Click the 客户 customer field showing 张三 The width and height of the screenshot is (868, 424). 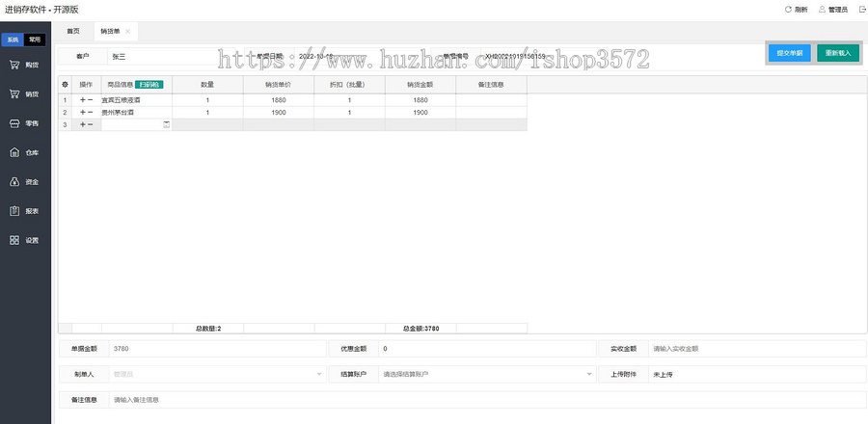pyautogui.click(x=172, y=57)
